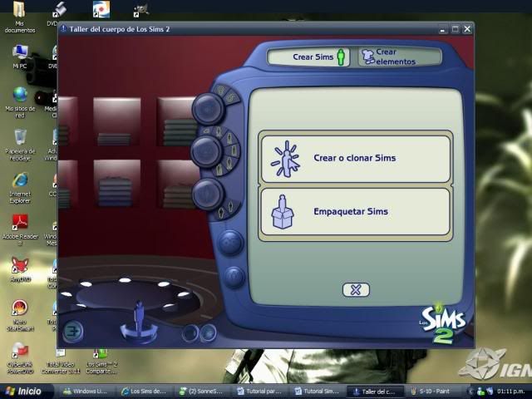Viewport: 532px width, 399px height.
Task: Choose Crear o clonar Sims
Action: pyautogui.click(x=356, y=159)
